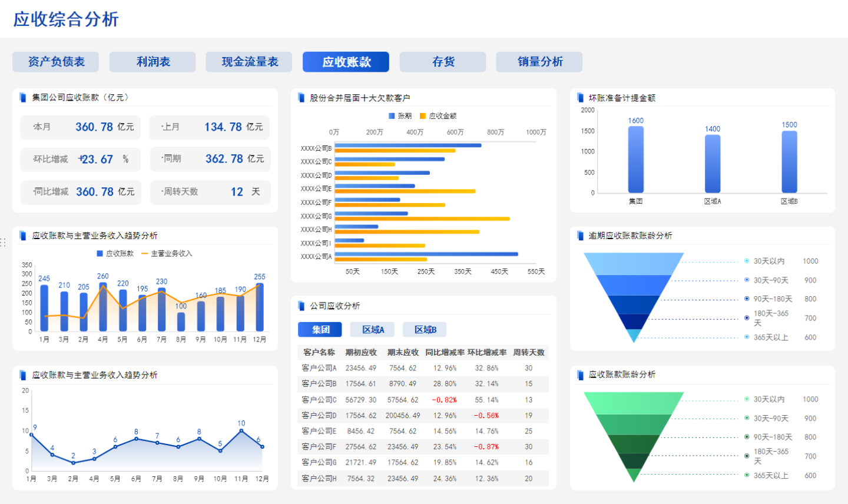The width and height of the screenshot is (848, 504).
Task: Click the icon beside the upper 应收账款与主营业务收入趋势分析 title
Action: point(22,235)
